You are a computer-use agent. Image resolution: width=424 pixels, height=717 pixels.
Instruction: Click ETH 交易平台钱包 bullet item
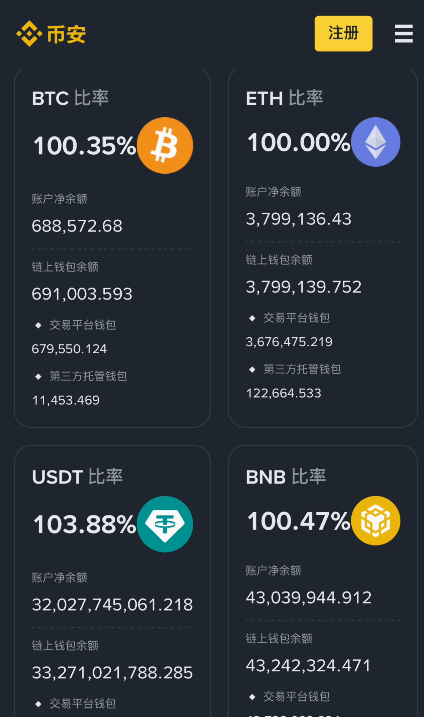coord(290,318)
